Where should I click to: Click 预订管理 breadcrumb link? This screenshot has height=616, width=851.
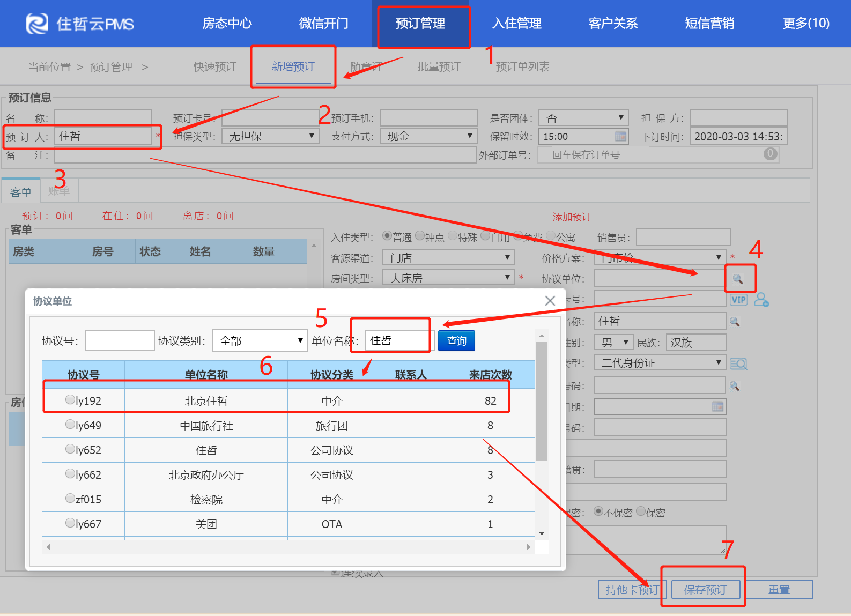point(111,67)
